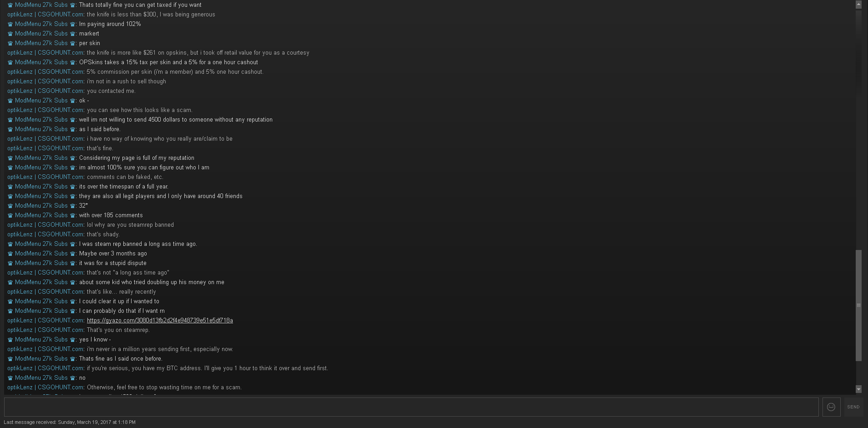Click leading crown on "it was for a stupid dispute"

coord(10,263)
